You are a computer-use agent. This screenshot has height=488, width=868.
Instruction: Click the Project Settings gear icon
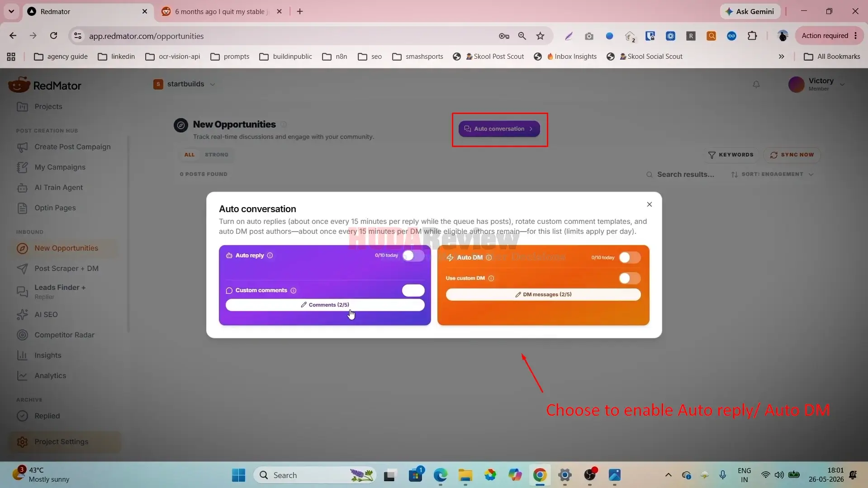point(22,442)
